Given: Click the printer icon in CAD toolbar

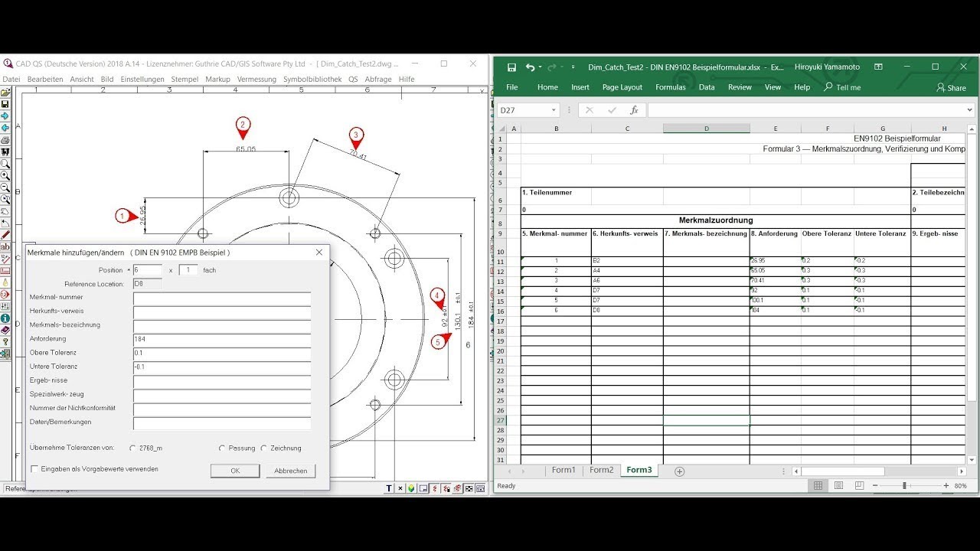Looking at the screenshot, I should 5,140.
